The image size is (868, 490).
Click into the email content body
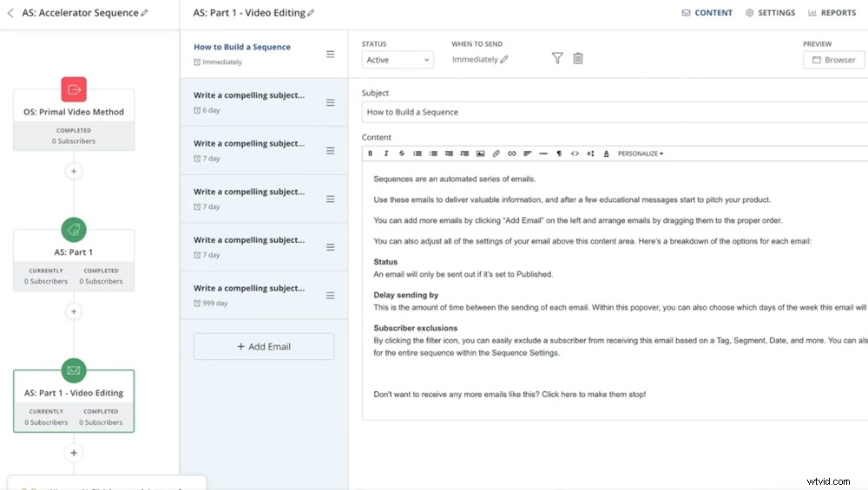(x=615, y=291)
